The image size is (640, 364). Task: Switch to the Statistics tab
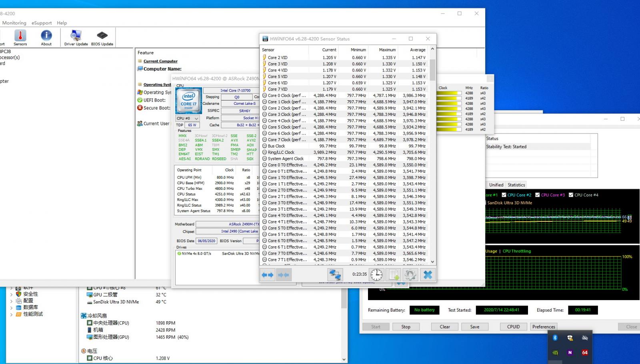point(516,185)
